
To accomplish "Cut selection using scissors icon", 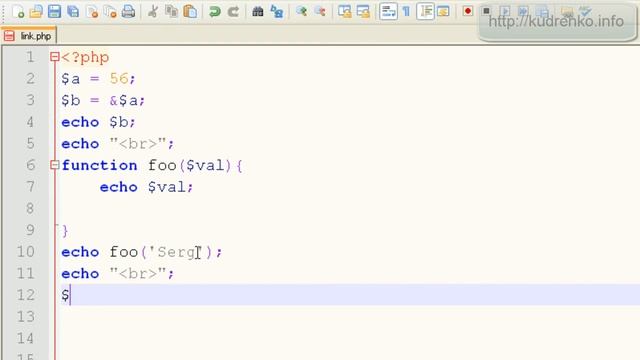I will [153, 11].
